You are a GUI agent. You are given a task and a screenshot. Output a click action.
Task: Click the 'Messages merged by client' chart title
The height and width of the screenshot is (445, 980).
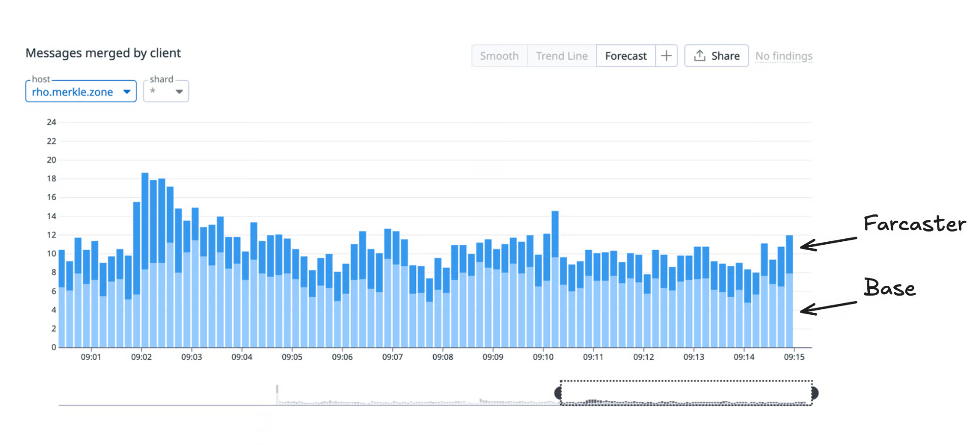point(103,53)
